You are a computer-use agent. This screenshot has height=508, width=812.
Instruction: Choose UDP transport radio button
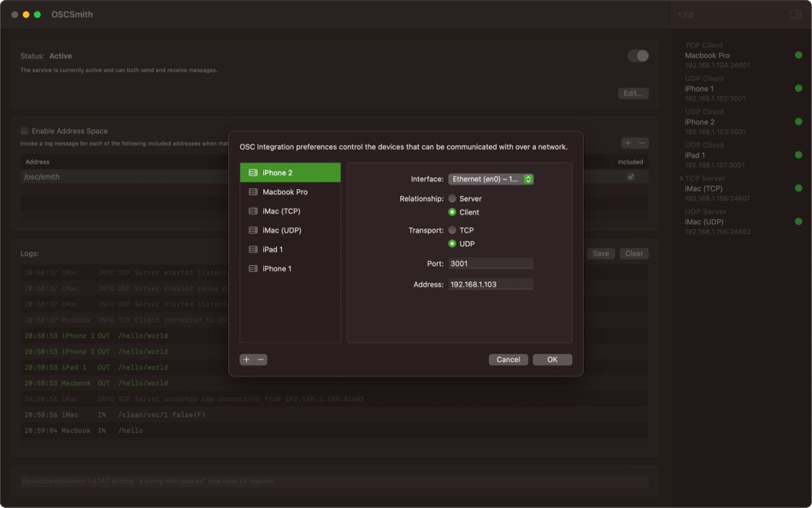tap(452, 244)
